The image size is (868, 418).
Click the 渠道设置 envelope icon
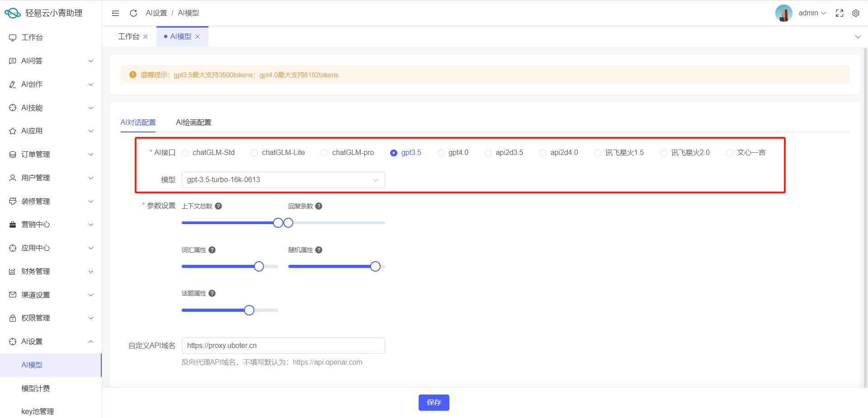point(13,295)
